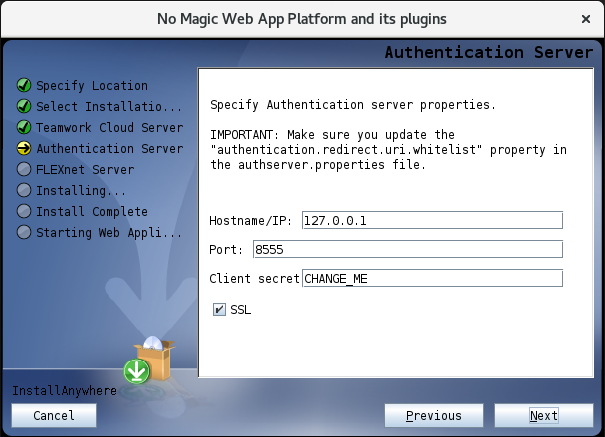Click the InstallAnywhere box with download arrow icon

coord(149,360)
